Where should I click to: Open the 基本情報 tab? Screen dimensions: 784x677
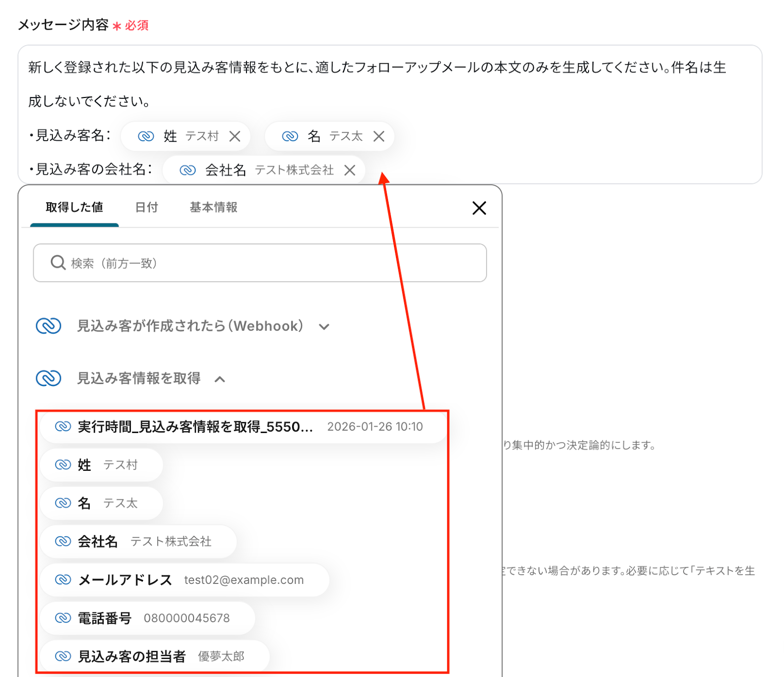213,208
